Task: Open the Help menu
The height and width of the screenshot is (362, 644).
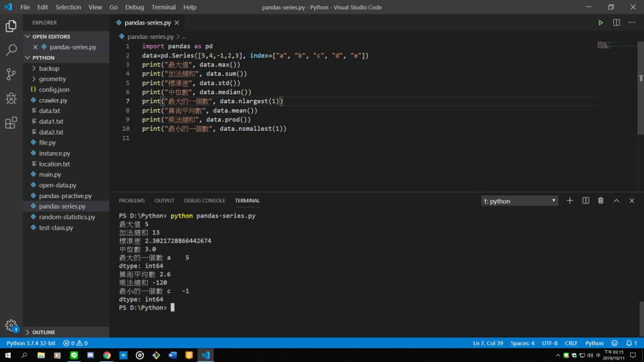Action: [190, 7]
